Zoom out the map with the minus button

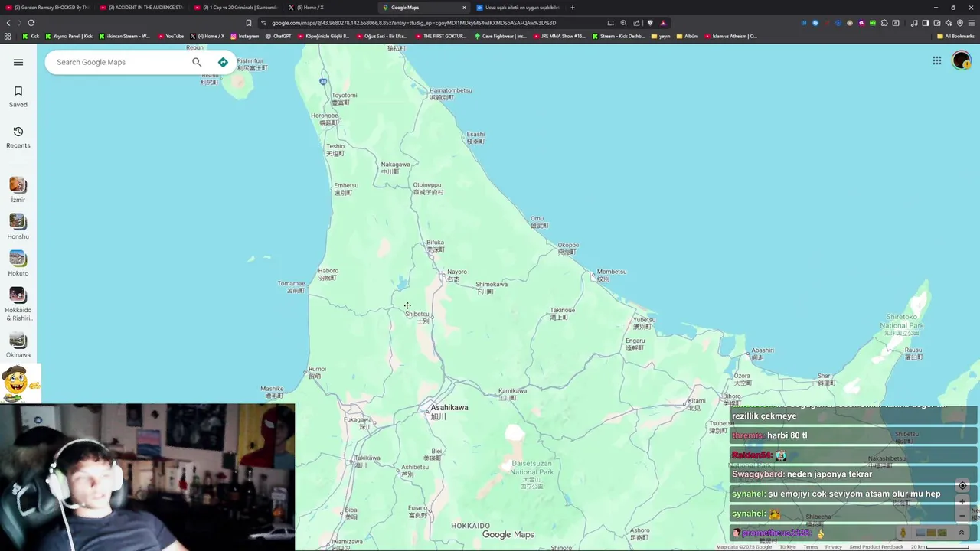[x=962, y=515]
